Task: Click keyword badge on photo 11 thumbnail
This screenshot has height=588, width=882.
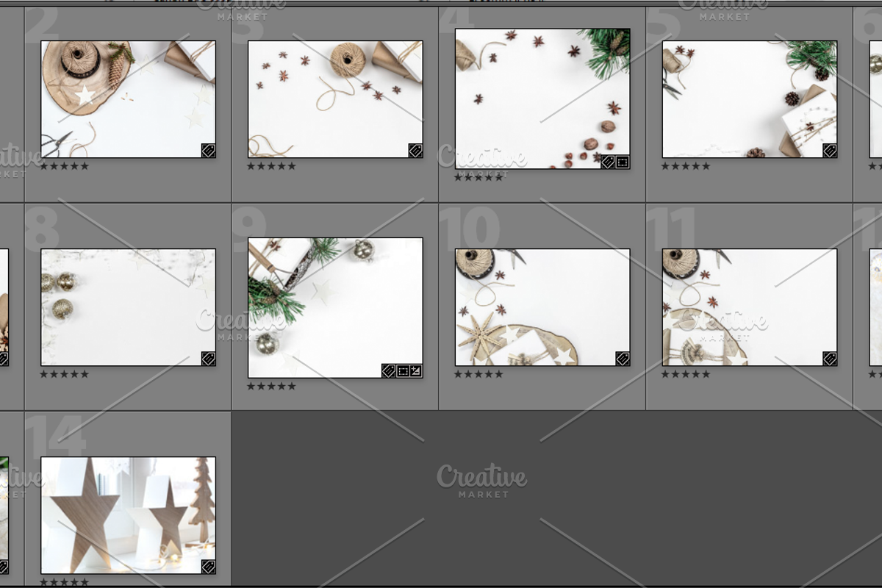Action: pos(830,359)
